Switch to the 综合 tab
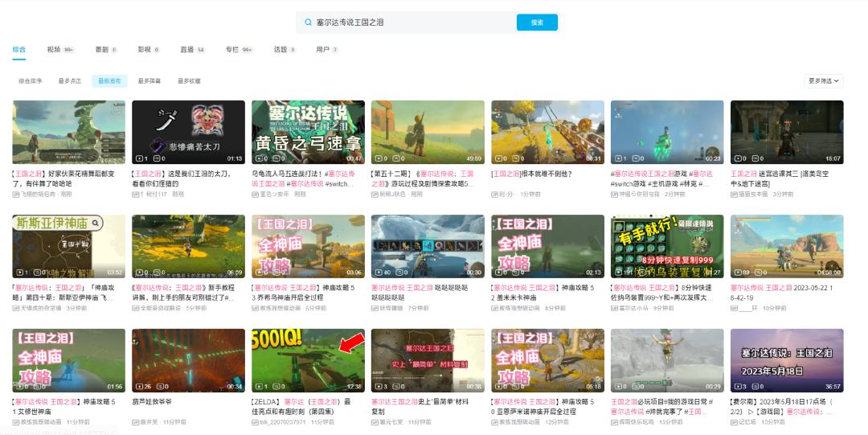 click(x=18, y=49)
